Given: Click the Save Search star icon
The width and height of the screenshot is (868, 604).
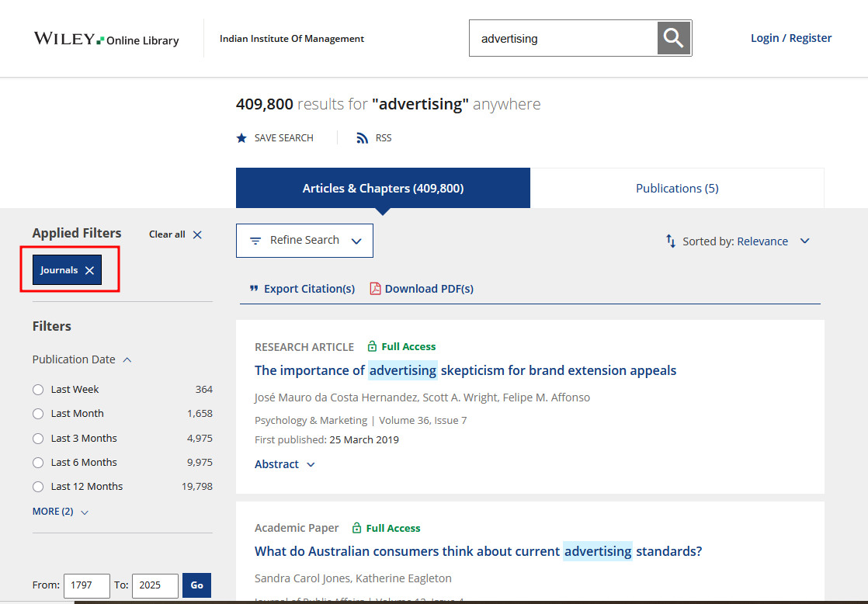Looking at the screenshot, I should (x=241, y=138).
